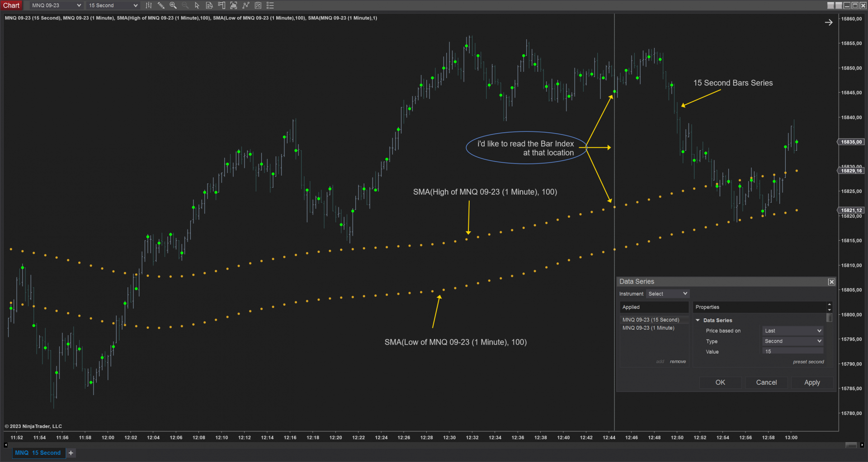Click the first window link button
The height and width of the screenshot is (462, 868).
(831, 5)
